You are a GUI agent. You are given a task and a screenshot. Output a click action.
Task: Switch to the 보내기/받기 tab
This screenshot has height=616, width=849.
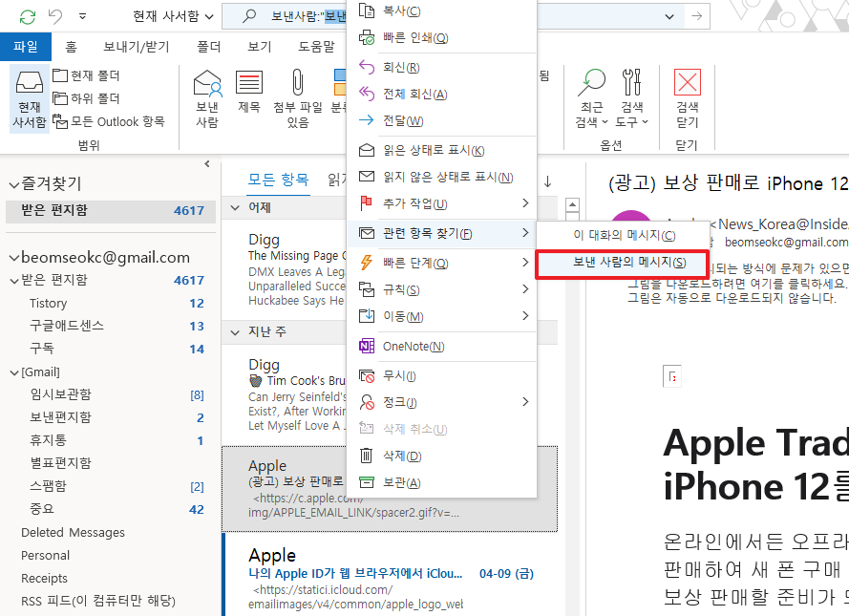click(x=137, y=47)
